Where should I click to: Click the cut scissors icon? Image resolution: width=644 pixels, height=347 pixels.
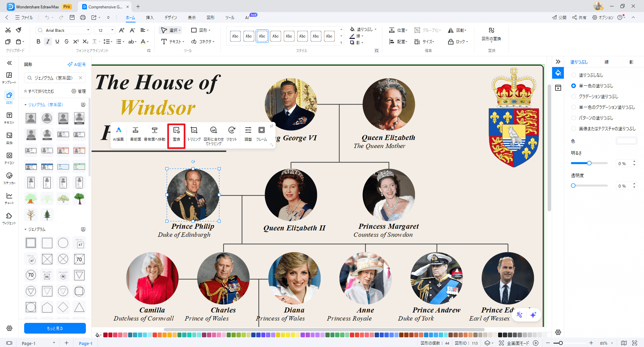click(8, 30)
